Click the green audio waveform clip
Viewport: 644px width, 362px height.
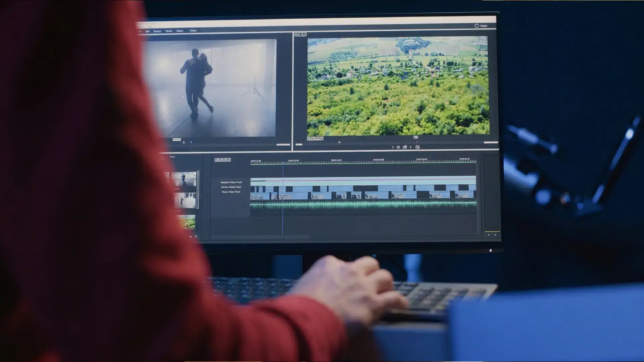point(363,204)
